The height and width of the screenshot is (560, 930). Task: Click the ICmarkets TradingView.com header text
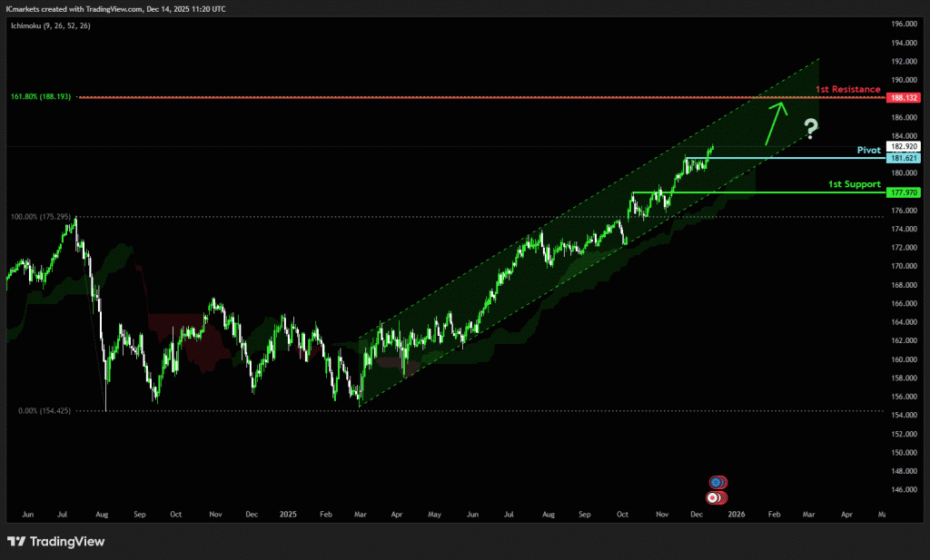pyautogui.click(x=117, y=8)
